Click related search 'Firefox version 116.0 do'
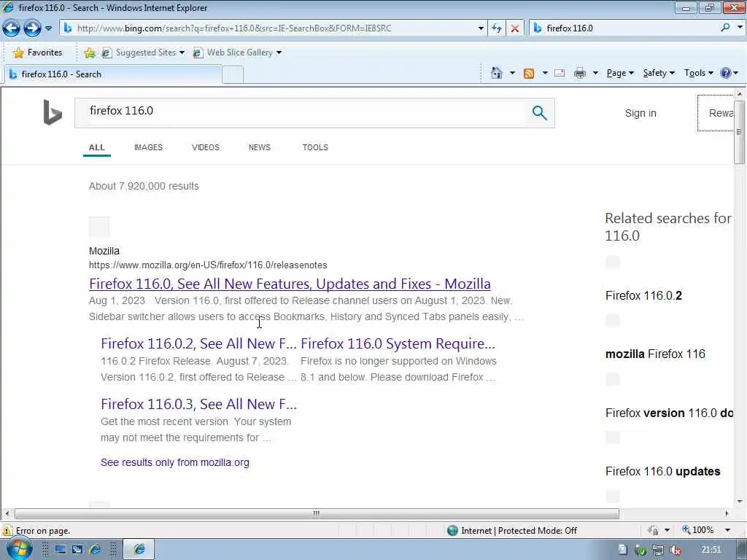This screenshot has height=560, width=747. tap(669, 413)
